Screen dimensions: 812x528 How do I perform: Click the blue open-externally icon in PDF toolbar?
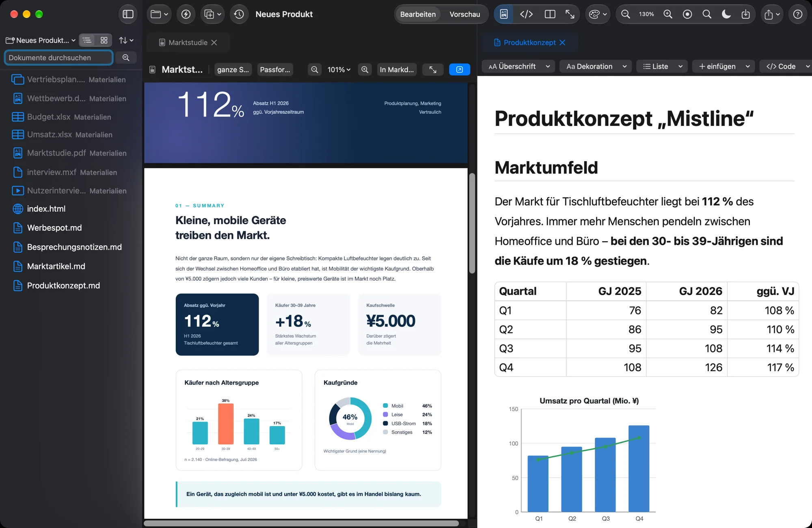(460, 69)
